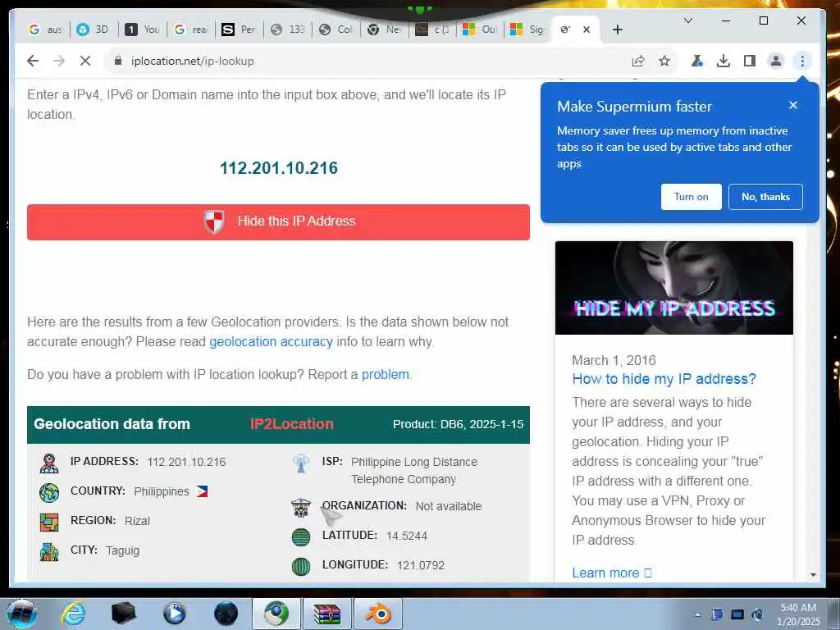840x630 pixels.
Task: Toggle the side panel icon
Action: [x=750, y=61]
